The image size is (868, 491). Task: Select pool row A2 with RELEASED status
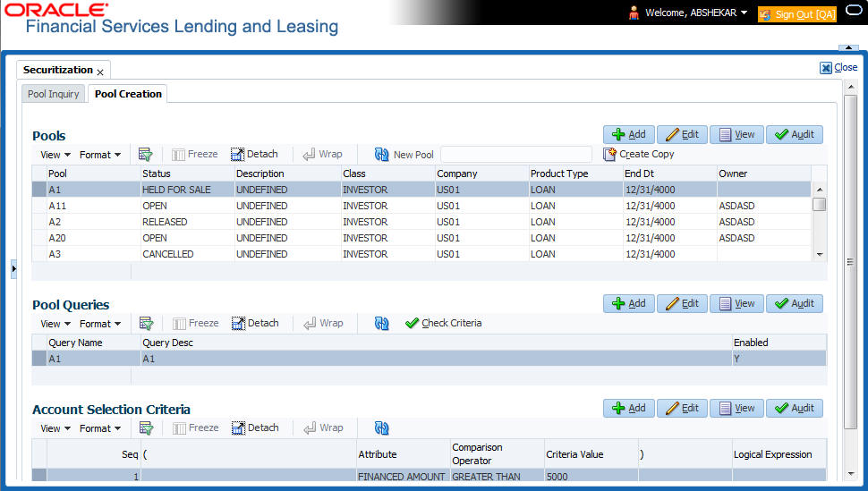tap(421, 222)
